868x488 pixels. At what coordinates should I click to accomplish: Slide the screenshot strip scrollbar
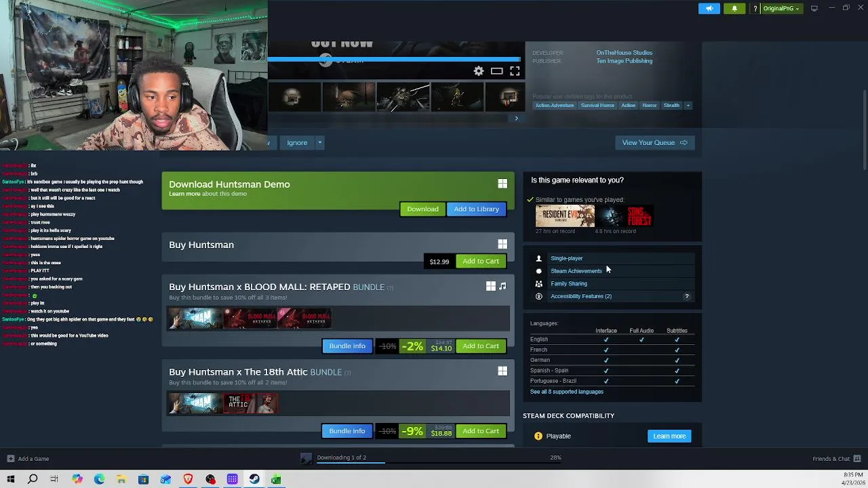click(x=389, y=119)
